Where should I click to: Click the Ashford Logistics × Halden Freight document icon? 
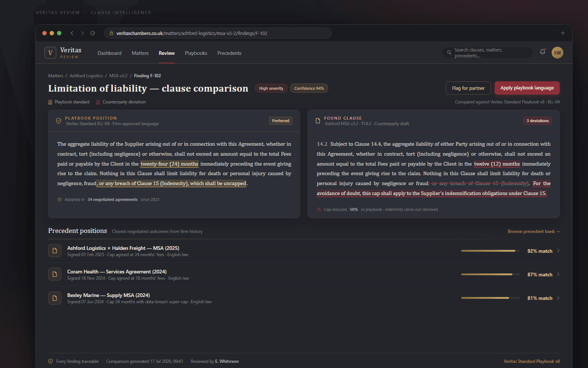55,251
